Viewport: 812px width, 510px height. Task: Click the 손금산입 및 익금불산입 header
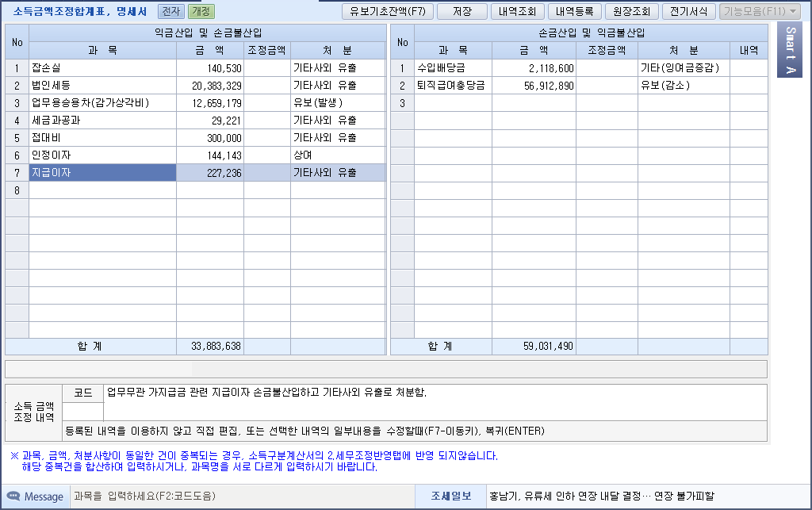click(x=592, y=33)
